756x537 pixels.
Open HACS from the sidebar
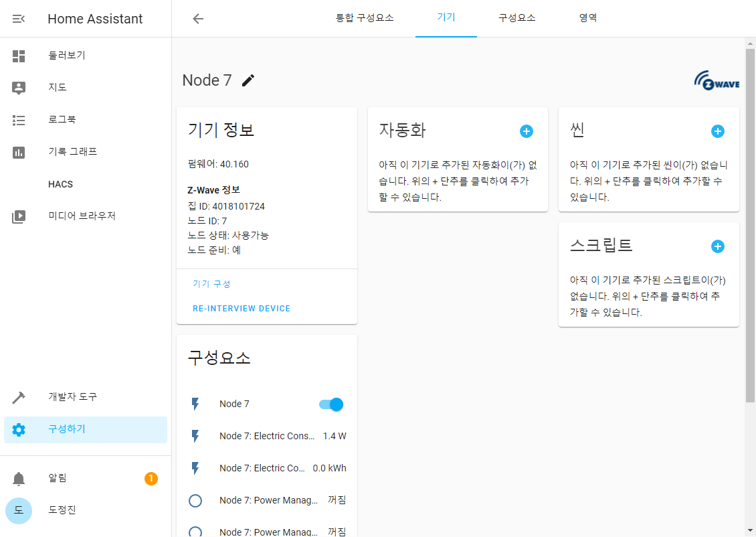tap(86, 184)
